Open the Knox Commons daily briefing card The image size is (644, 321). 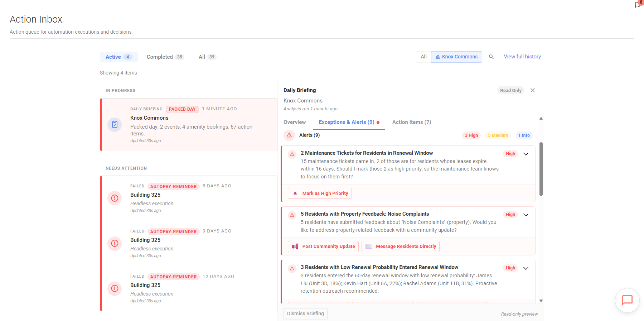click(x=189, y=125)
